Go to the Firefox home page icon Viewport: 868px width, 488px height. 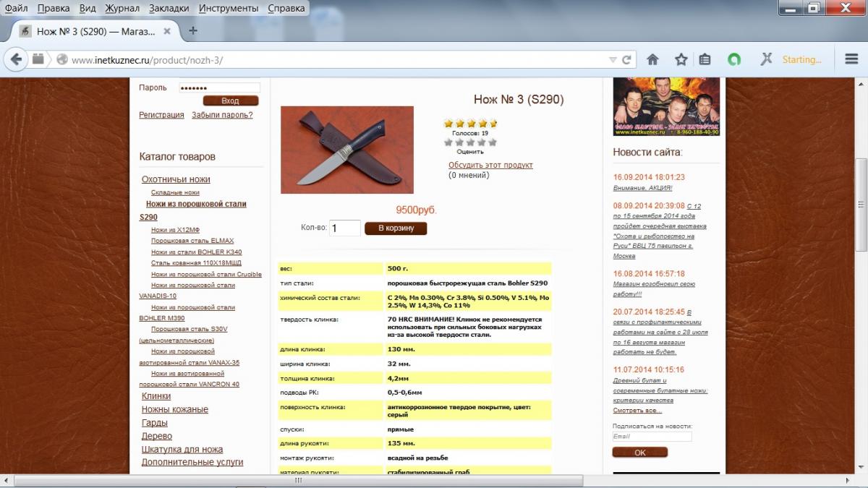pos(652,59)
